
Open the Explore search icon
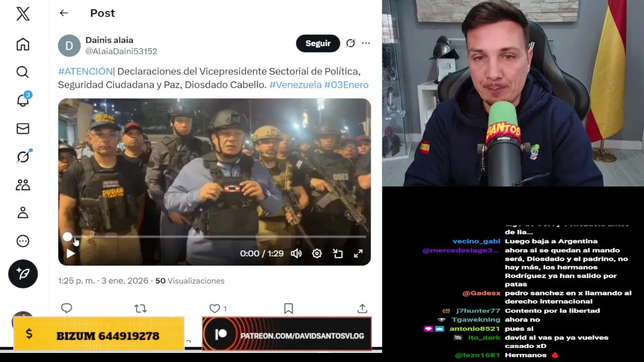click(x=23, y=72)
